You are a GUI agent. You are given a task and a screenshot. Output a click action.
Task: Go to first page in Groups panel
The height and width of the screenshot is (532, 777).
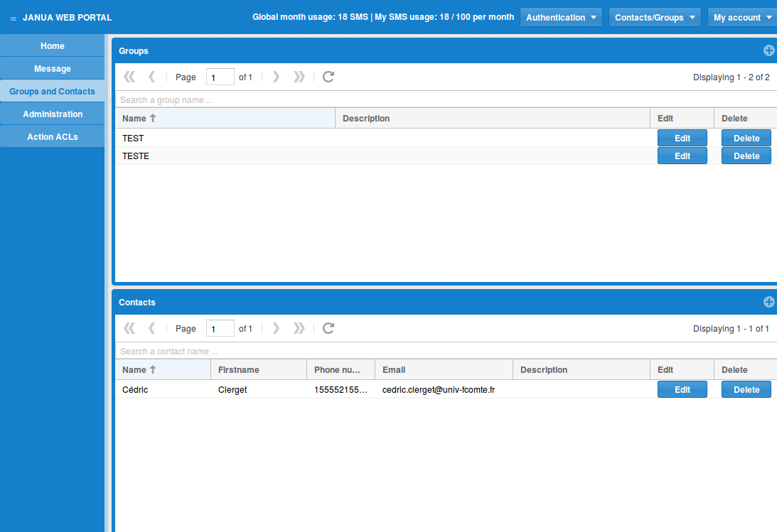tap(129, 77)
